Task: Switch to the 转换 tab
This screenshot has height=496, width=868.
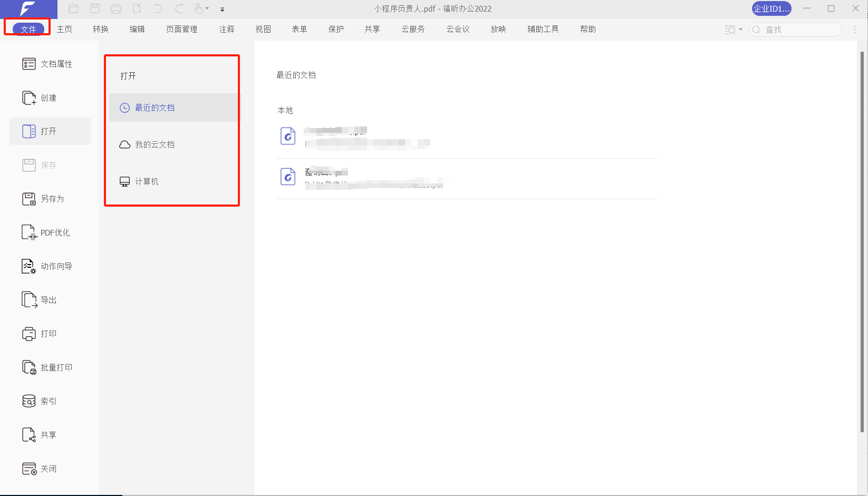Action: (x=101, y=29)
